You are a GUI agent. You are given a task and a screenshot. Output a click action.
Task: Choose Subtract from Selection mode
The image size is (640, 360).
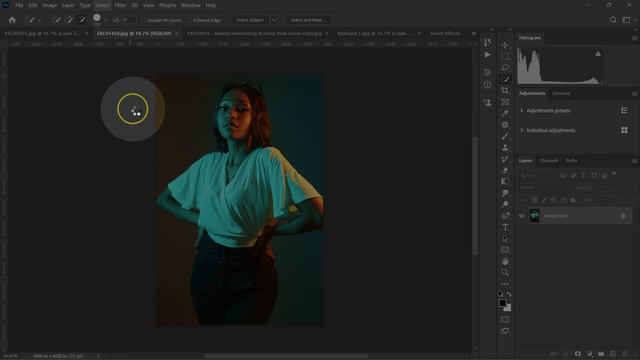click(81, 20)
